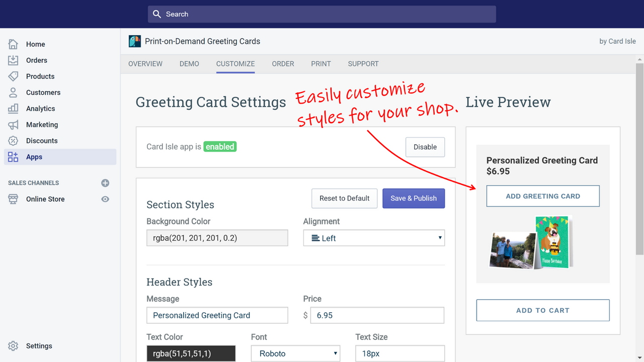644x362 pixels.
Task: Click the Discounts badge icon
Action: pos(13,141)
